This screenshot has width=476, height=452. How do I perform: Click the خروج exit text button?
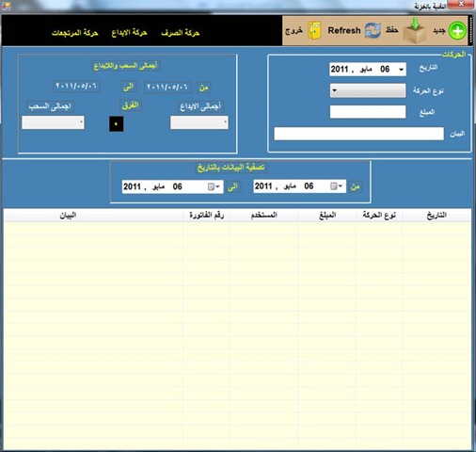point(294,31)
